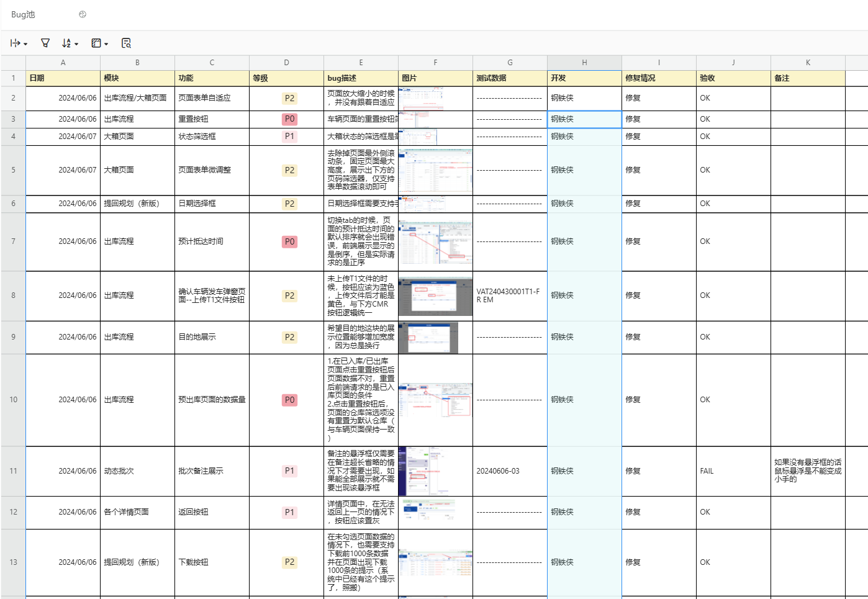Select column H header
This screenshot has width=868, height=599.
(x=584, y=63)
